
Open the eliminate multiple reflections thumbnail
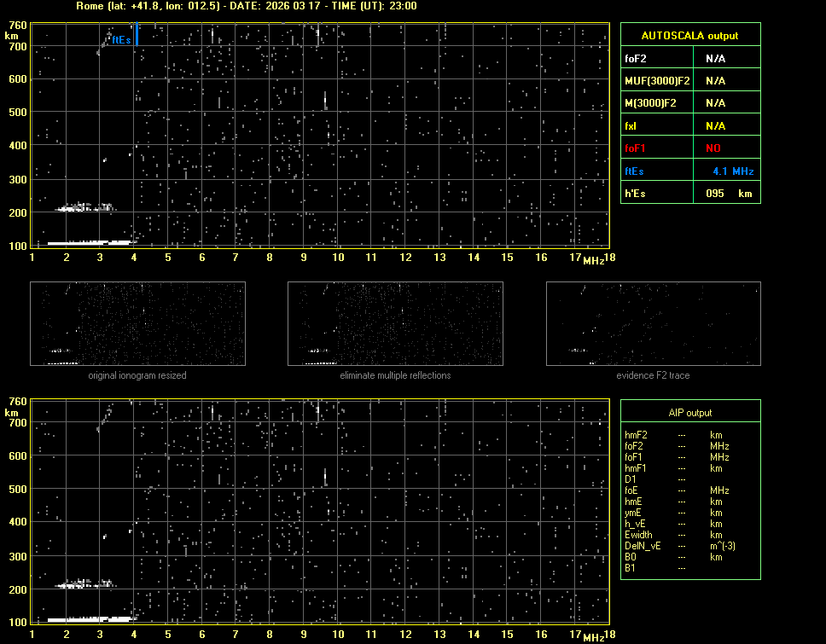pyautogui.click(x=395, y=324)
